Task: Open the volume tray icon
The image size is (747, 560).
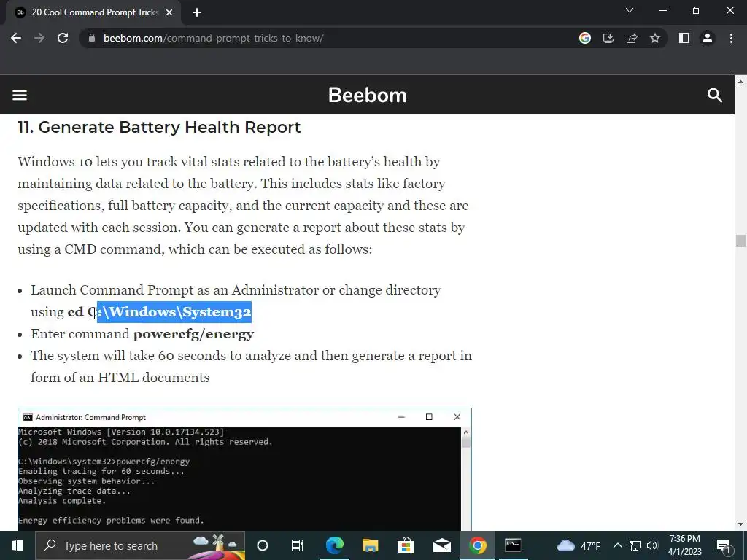Action: 652,545
